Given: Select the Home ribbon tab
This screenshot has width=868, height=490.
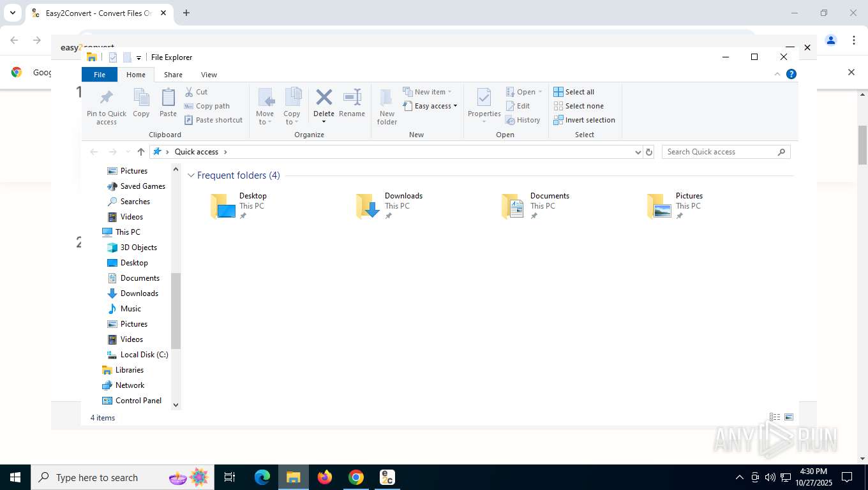Looking at the screenshot, I should pos(136,75).
